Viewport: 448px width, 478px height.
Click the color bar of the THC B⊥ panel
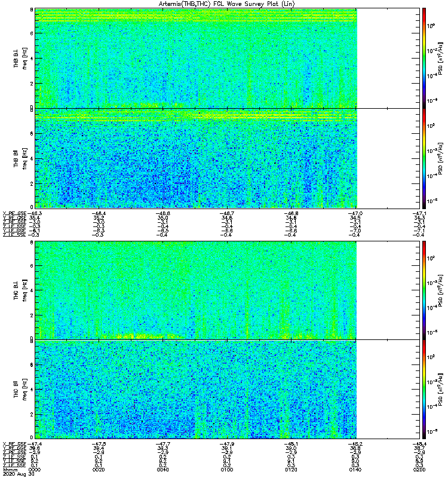(x=424, y=290)
